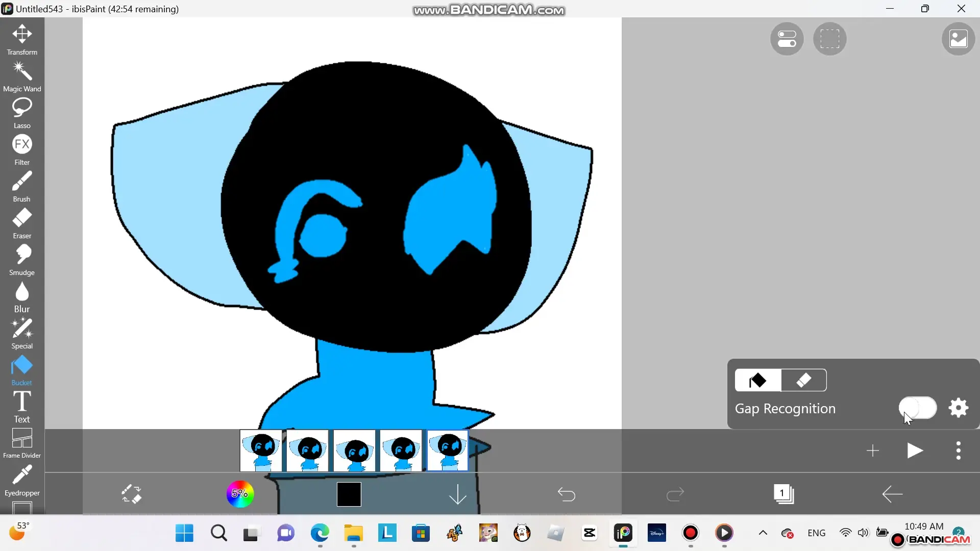Viewport: 980px width, 551px height.
Task: Switch bucket to fill mode
Action: [758, 381]
